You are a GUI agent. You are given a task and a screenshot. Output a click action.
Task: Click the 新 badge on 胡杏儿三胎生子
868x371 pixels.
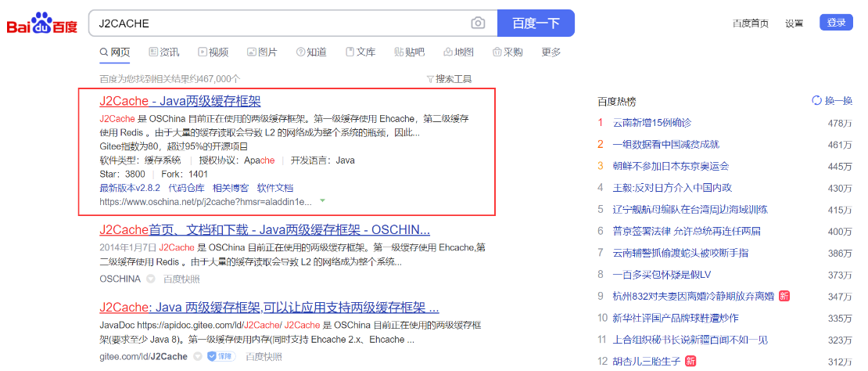point(690,361)
